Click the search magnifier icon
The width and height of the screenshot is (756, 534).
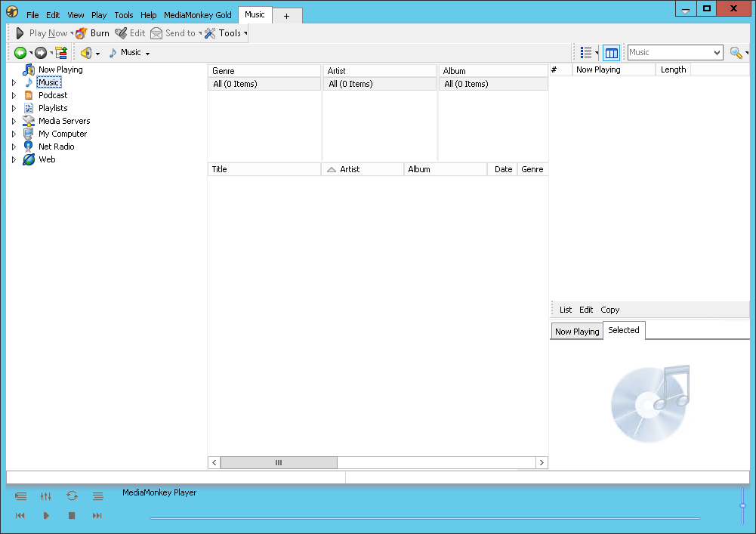pyautogui.click(x=736, y=53)
